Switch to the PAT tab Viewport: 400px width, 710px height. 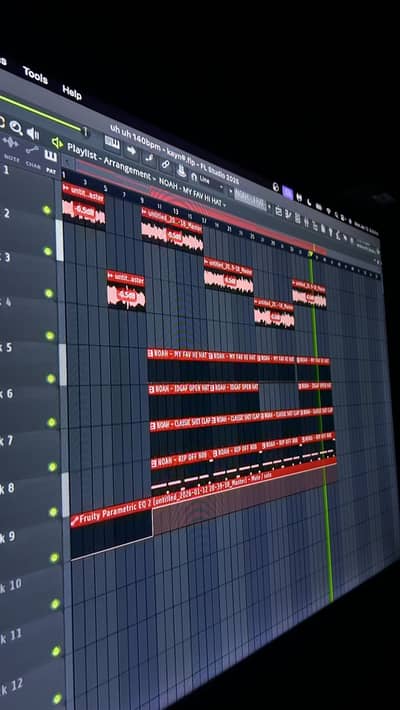pos(51,172)
